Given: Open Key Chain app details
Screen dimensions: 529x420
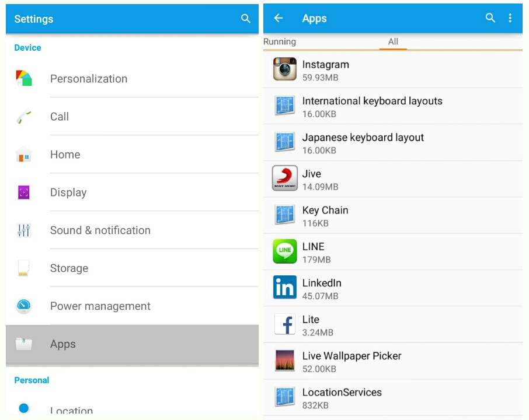Looking at the screenshot, I should (393, 215).
